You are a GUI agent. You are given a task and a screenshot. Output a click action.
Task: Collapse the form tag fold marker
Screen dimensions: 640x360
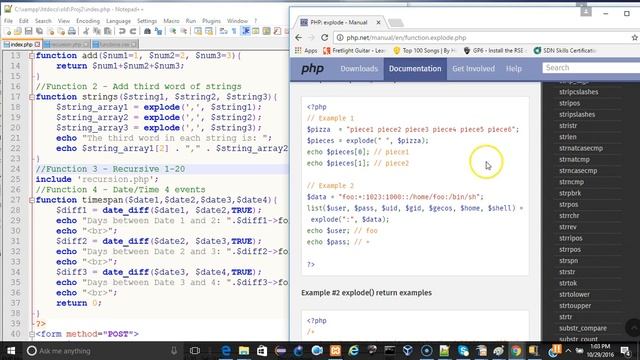31,334
